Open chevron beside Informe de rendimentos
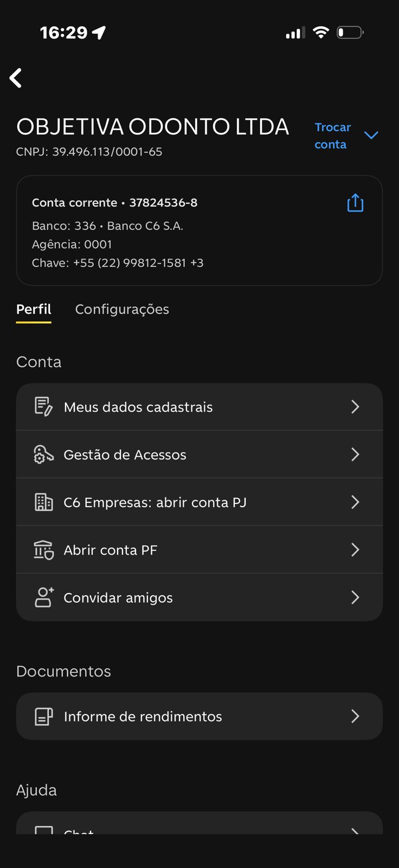 coord(355,717)
